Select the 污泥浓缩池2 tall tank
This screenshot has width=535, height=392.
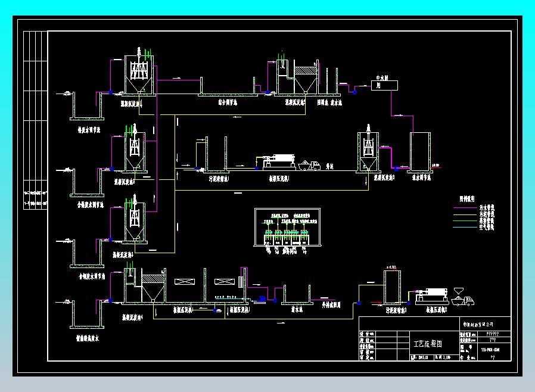pyautogui.click(x=393, y=287)
